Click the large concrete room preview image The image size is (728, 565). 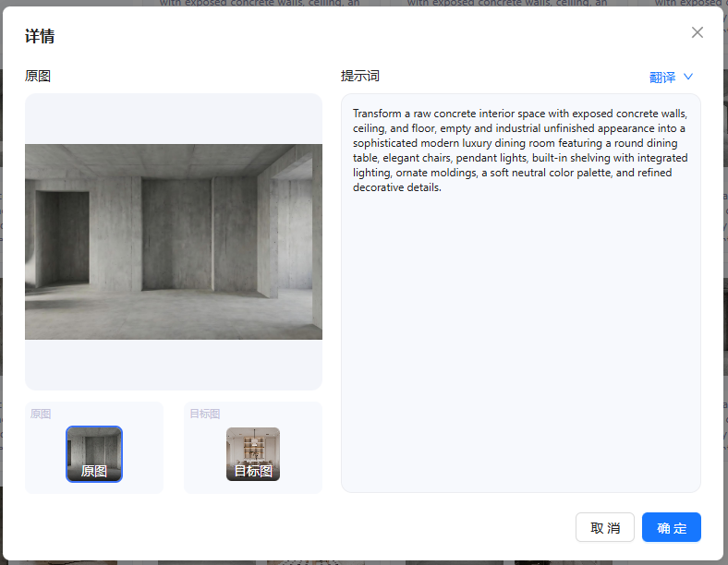(x=174, y=242)
